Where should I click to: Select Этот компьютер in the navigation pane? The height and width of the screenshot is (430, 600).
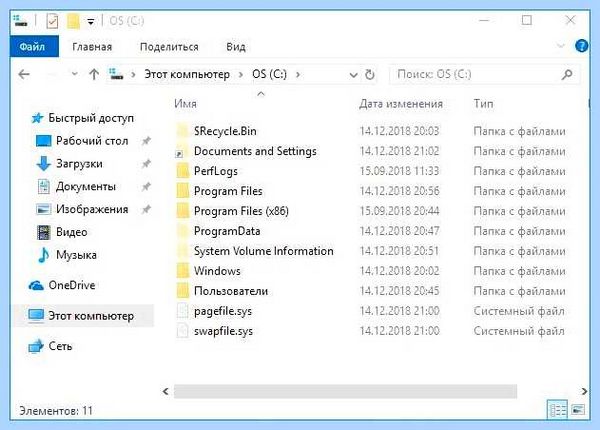81,316
